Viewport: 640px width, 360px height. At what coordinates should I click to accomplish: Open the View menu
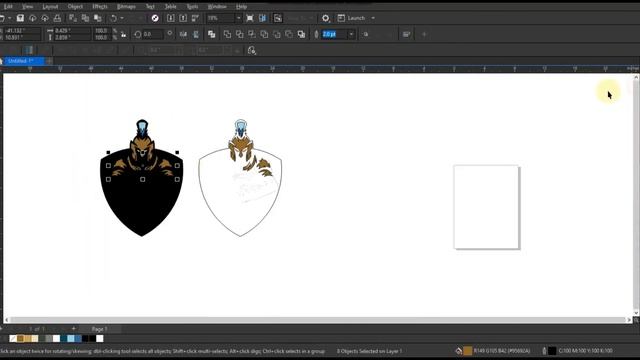(27, 7)
